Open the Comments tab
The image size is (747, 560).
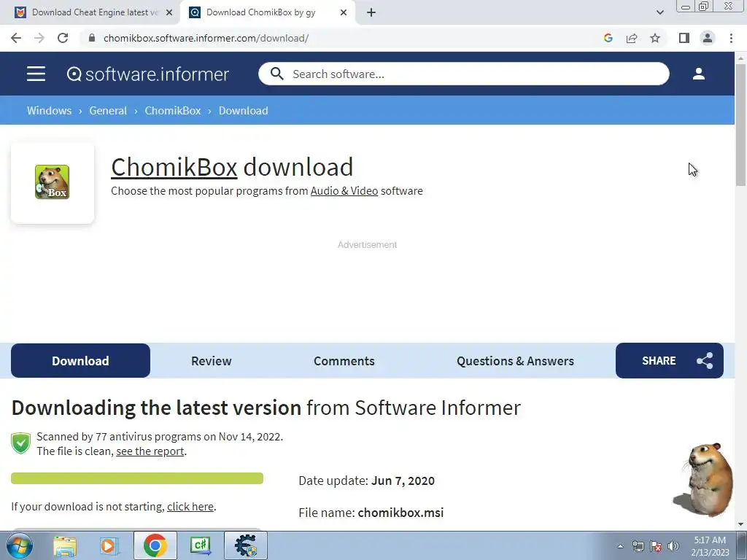[344, 361]
